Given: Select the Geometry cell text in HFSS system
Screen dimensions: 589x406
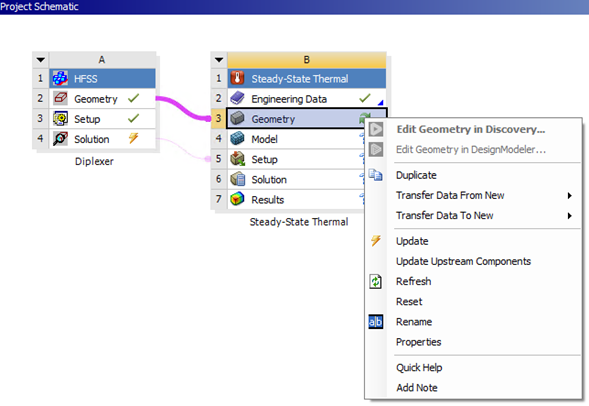Looking at the screenshot, I should tap(96, 99).
